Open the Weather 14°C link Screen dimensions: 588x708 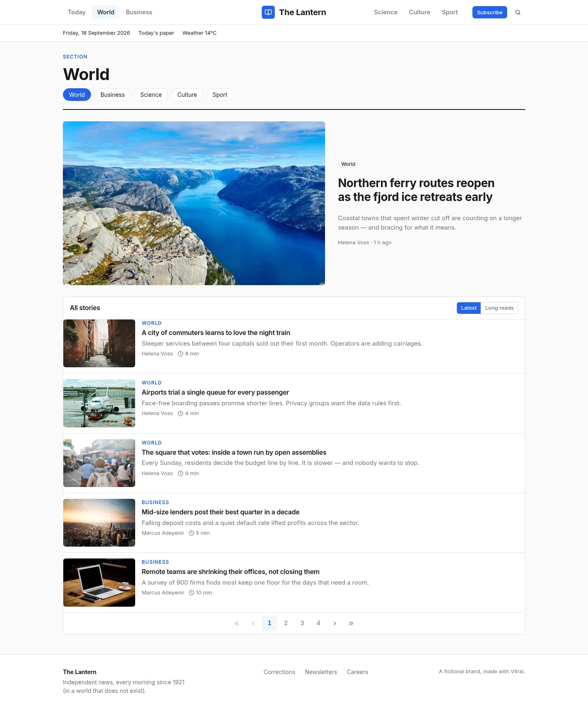199,33
